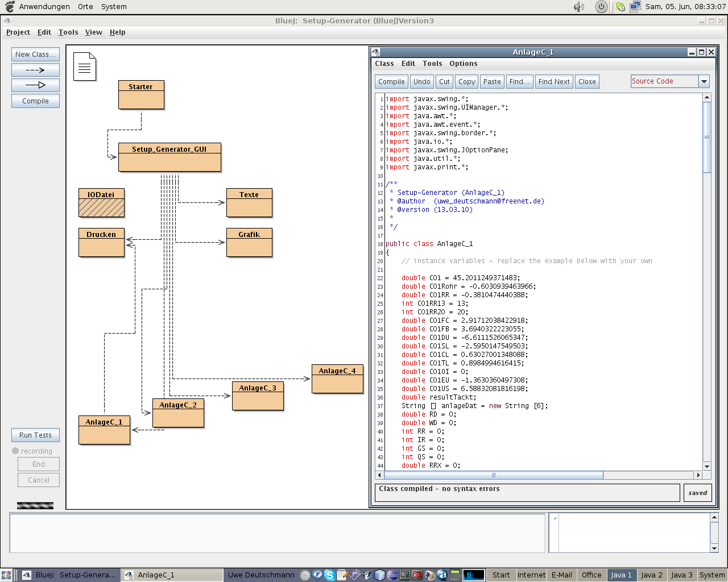Select the solid inheritance arrow tool
728x582 pixels.
point(35,85)
